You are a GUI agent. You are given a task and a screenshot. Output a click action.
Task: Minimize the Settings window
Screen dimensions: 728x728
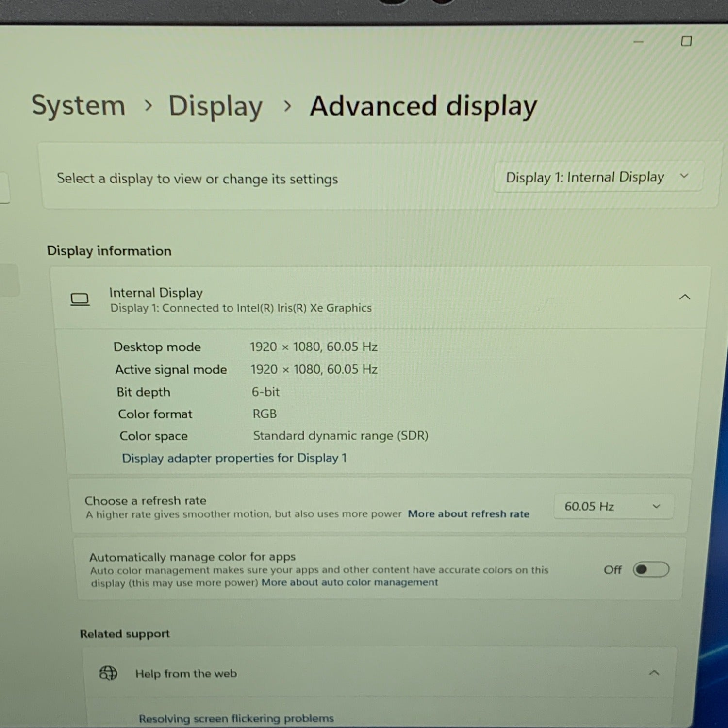(638, 42)
